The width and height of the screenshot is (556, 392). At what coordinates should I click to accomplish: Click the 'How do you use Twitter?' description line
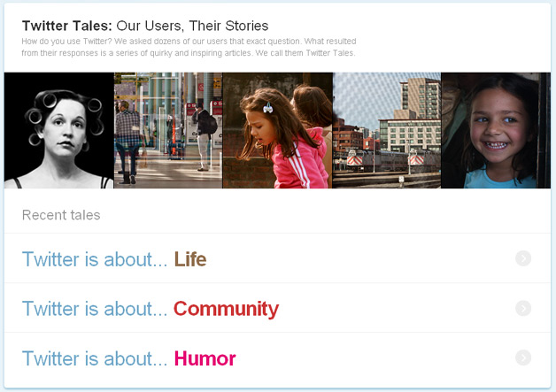[x=189, y=42]
